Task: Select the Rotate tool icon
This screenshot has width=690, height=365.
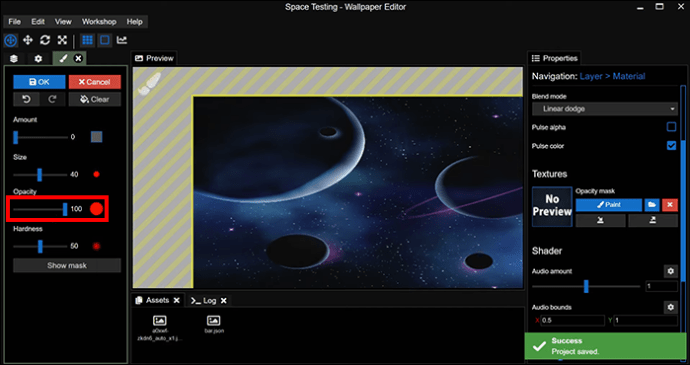Action: pos(45,41)
